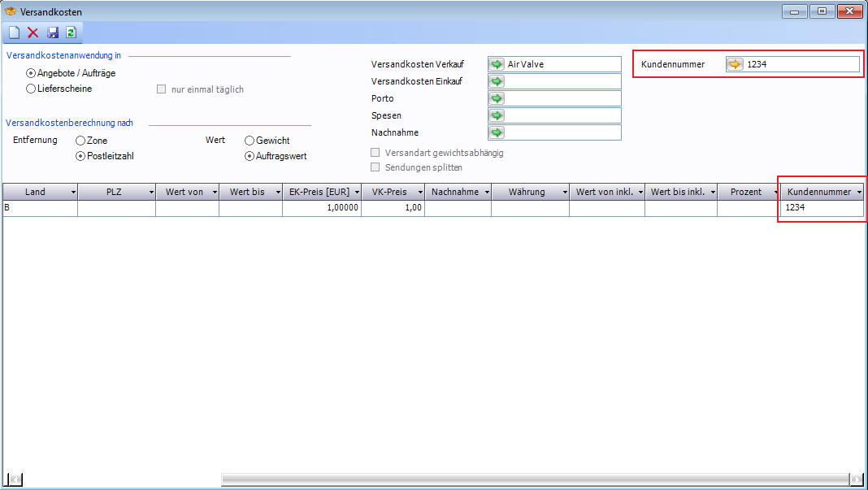The height and width of the screenshot is (490, 868).
Task: Click the green arrow next to Porto
Action: (x=496, y=98)
